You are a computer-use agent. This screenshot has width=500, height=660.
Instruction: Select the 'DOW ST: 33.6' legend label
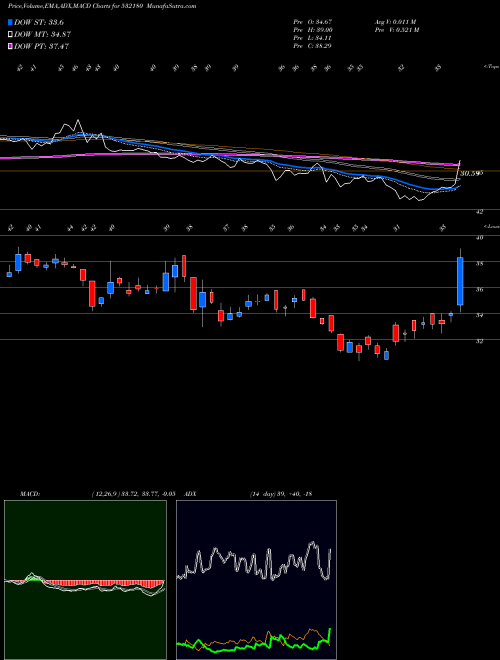39,22
